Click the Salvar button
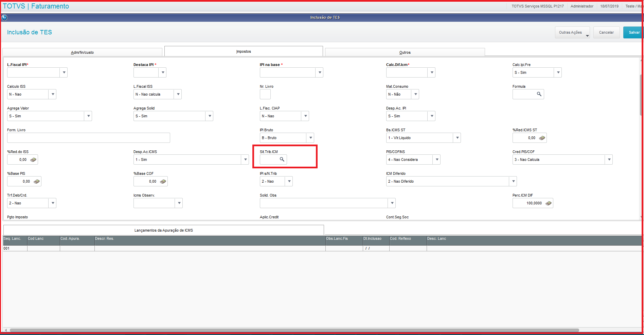The height and width of the screenshot is (335, 644). click(634, 33)
